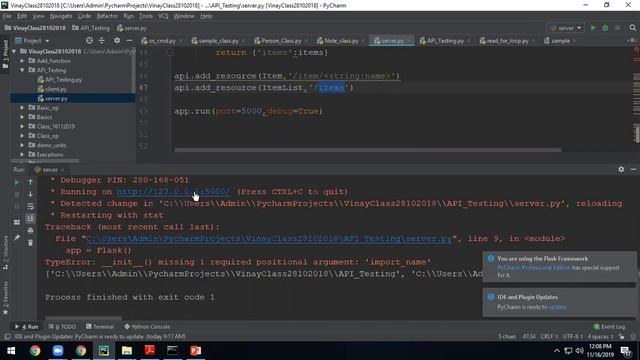The image size is (640, 360).
Task: Expand the Basic_op folder
Action: point(22,108)
